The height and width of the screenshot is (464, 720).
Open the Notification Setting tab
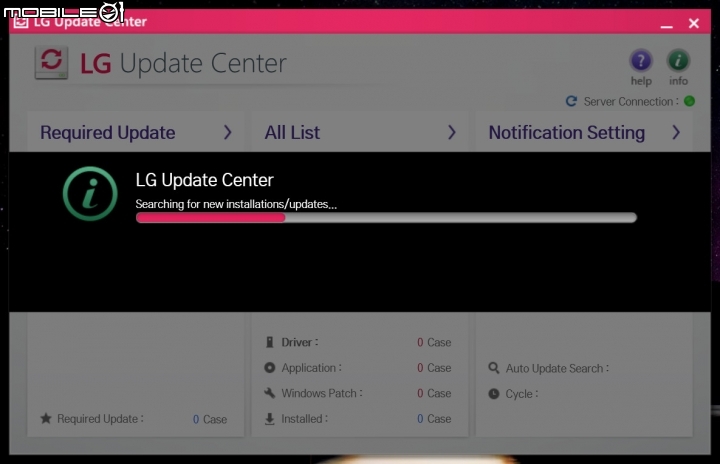coord(584,133)
